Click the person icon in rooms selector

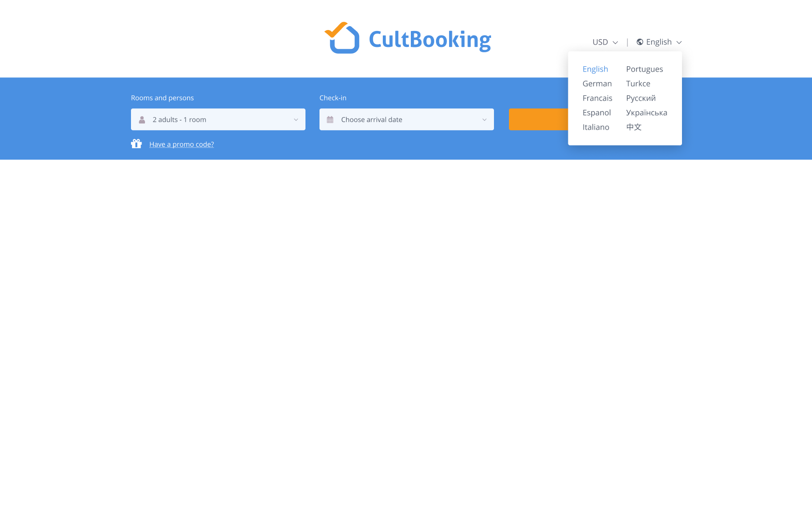142,119
